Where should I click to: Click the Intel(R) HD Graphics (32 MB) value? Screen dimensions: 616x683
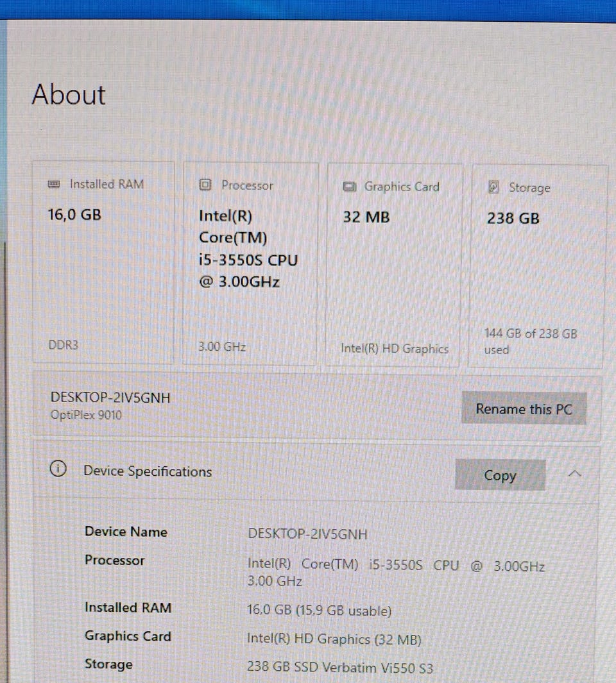click(334, 639)
